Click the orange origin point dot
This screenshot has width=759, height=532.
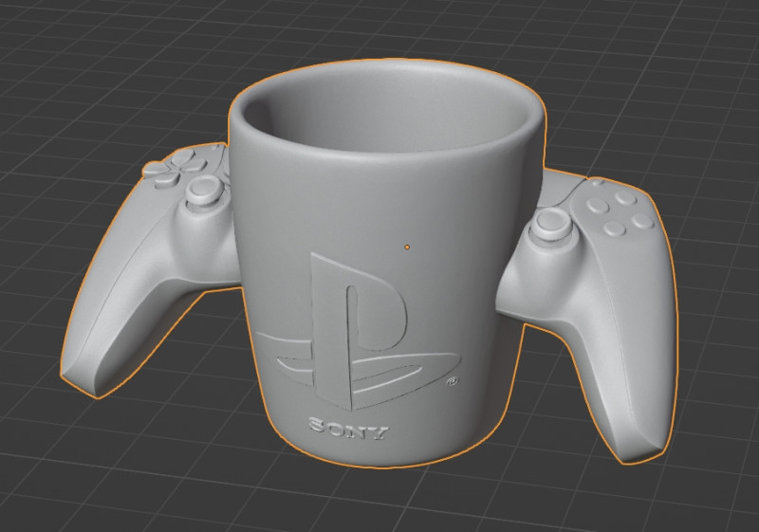pyautogui.click(x=407, y=248)
